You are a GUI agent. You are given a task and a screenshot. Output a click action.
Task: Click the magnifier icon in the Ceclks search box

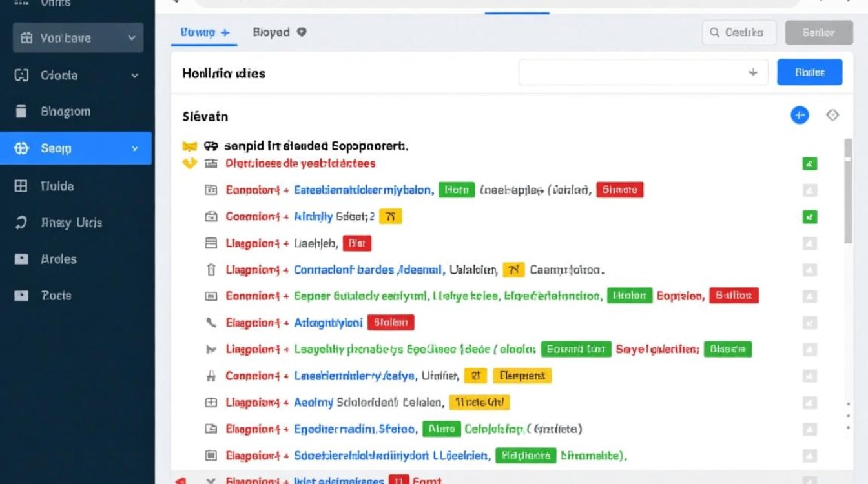(x=715, y=32)
